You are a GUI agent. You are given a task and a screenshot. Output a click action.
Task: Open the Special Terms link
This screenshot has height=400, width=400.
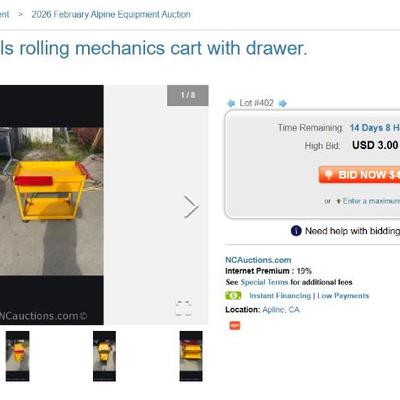pyautogui.click(x=264, y=282)
